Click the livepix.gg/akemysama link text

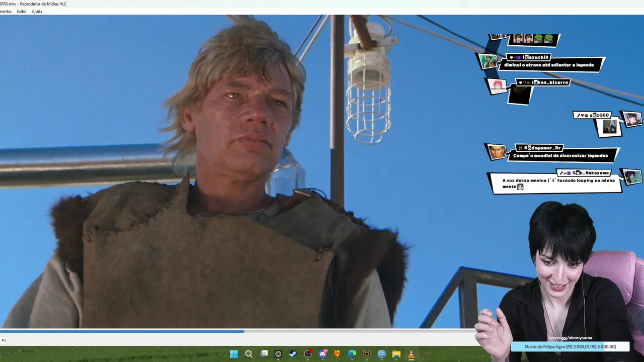point(570,338)
